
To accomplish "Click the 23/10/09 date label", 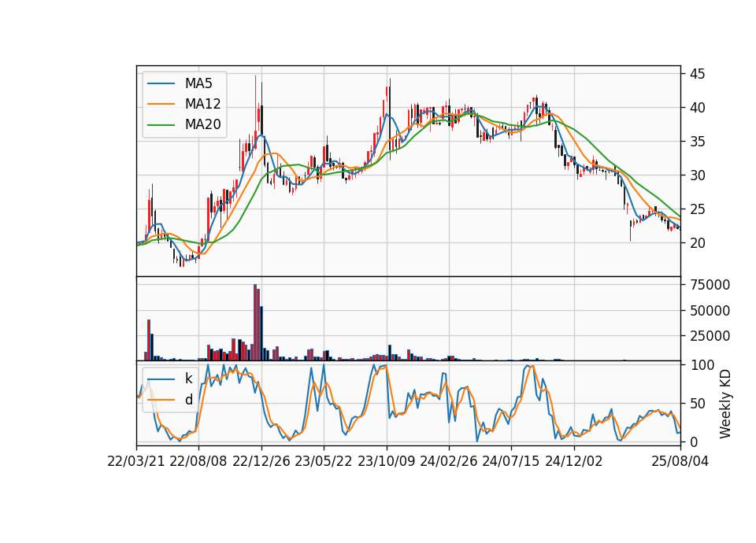I will [386, 461].
